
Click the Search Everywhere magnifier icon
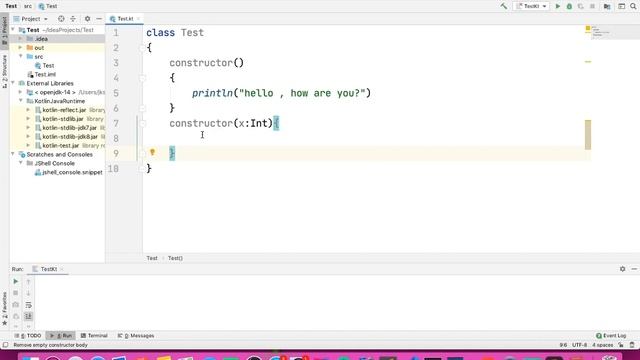pyautogui.click(x=633, y=6)
